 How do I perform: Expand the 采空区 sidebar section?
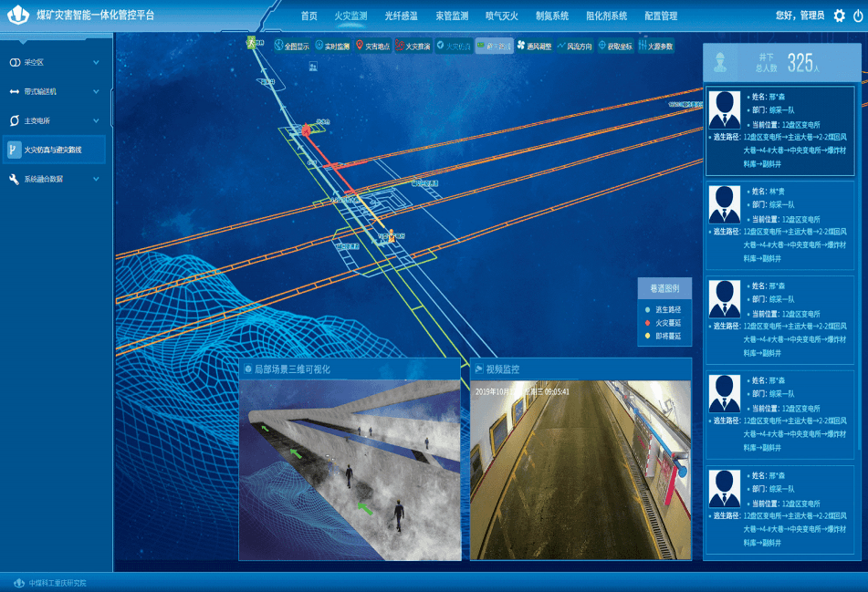pos(53,62)
